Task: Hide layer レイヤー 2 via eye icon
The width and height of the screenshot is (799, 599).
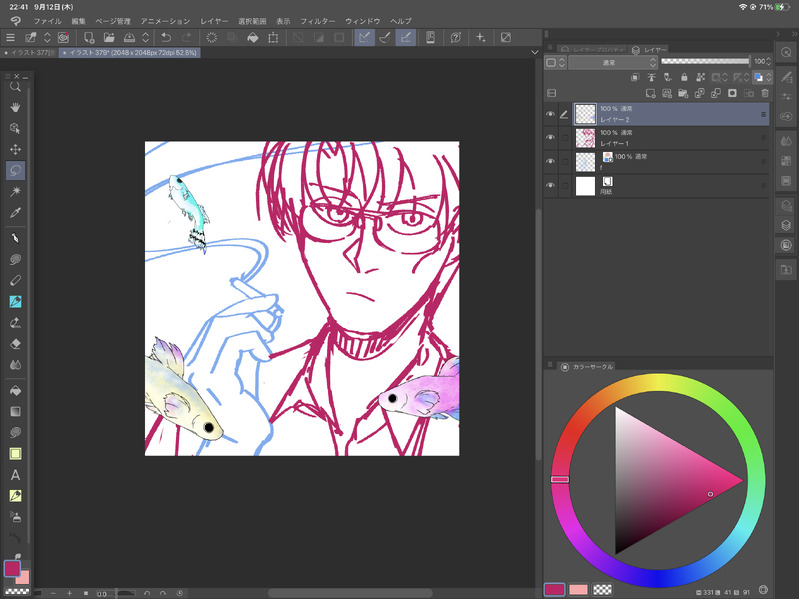Action: pos(550,114)
